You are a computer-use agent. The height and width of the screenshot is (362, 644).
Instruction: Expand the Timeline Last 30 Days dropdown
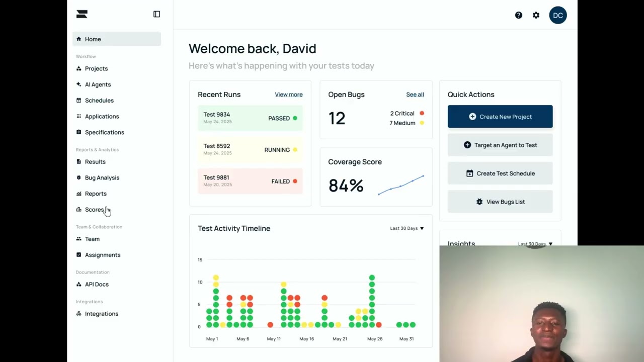pyautogui.click(x=407, y=228)
